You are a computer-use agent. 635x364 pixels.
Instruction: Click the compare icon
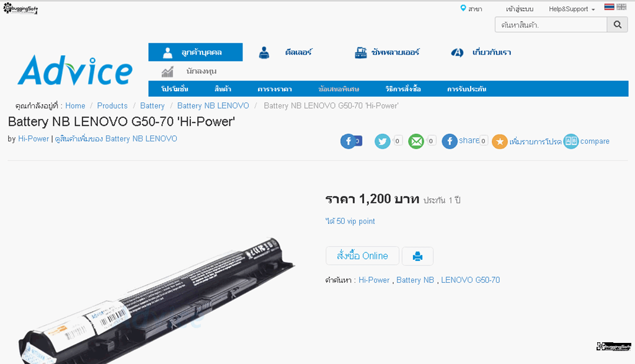pos(571,141)
